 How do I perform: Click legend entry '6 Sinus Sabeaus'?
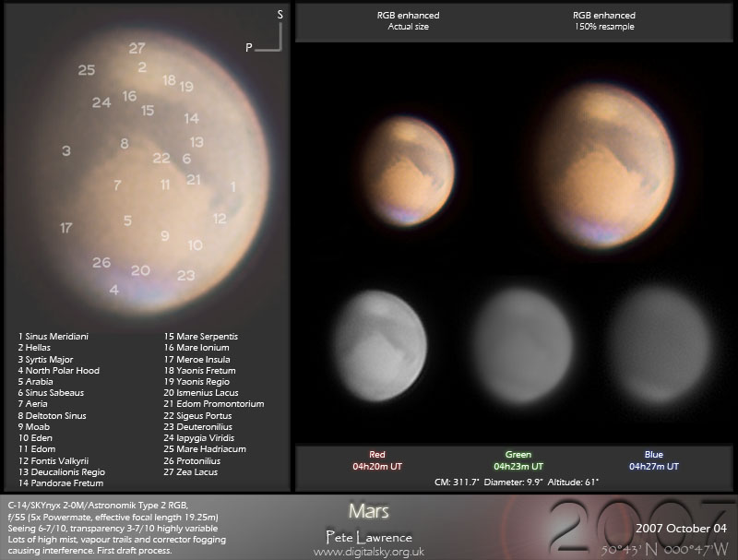tap(51, 392)
